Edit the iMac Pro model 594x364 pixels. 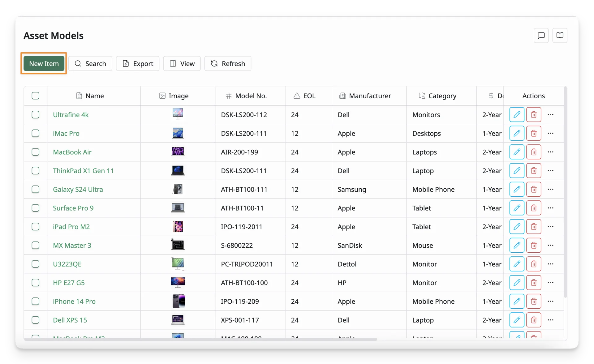517,133
